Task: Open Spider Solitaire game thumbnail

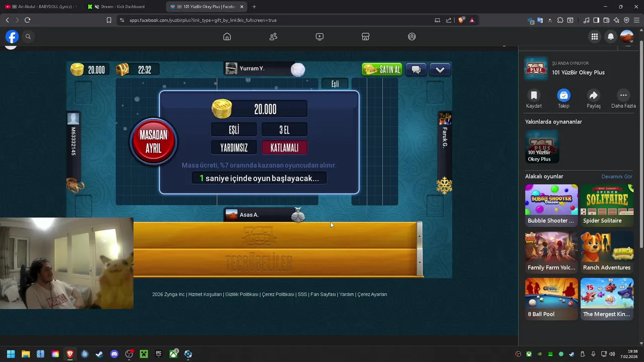Action: coord(607,205)
